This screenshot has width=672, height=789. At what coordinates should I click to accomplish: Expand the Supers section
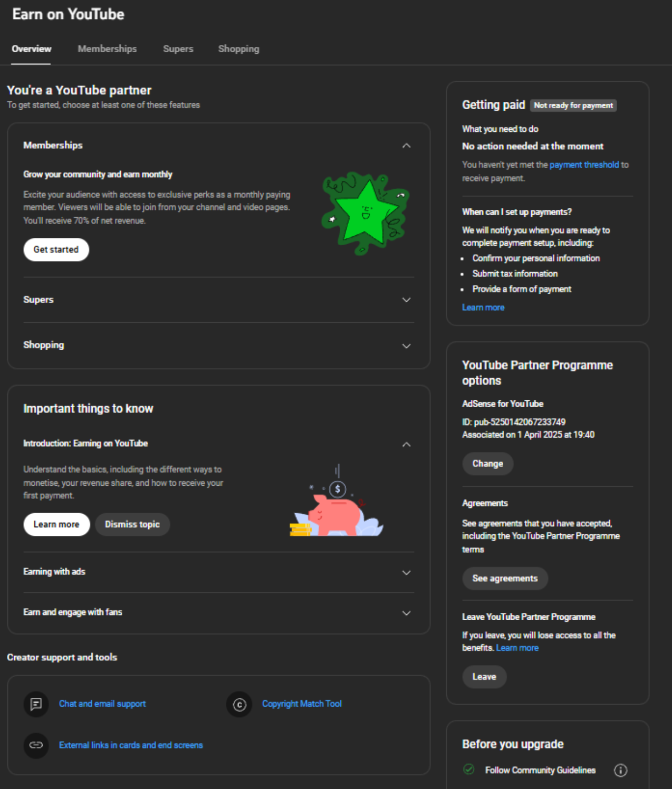pos(406,300)
